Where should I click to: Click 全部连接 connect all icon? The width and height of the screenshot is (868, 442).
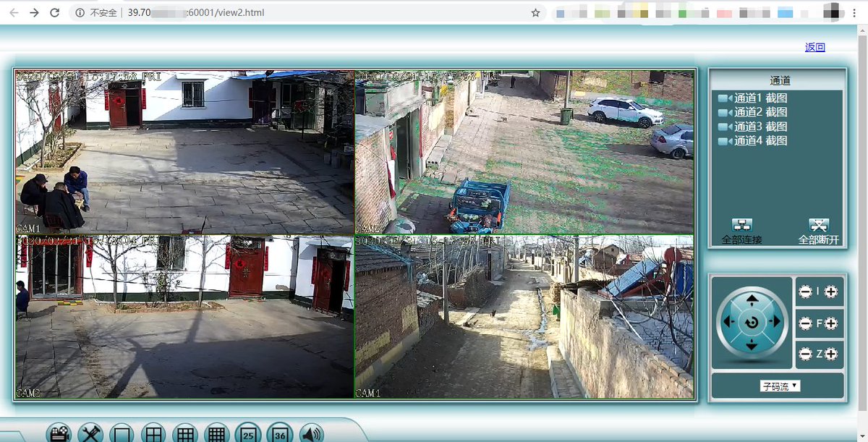(742, 226)
